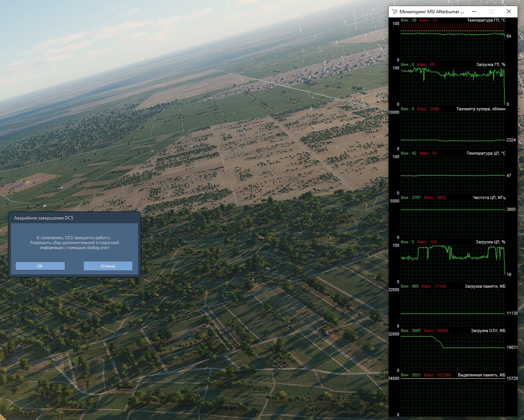Click the Загрузка ЦП graph
This screenshot has height=420, width=524.
click(x=453, y=263)
